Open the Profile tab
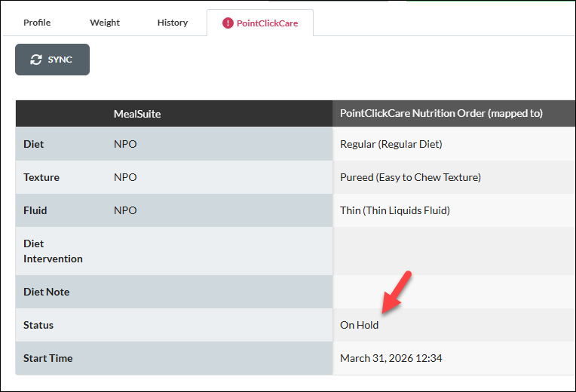 [37, 23]
